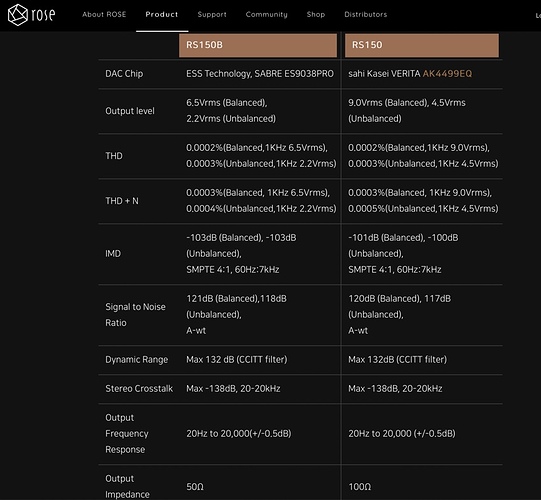Open the Support menu
This screenshot has height=500, width=541.
212,14
